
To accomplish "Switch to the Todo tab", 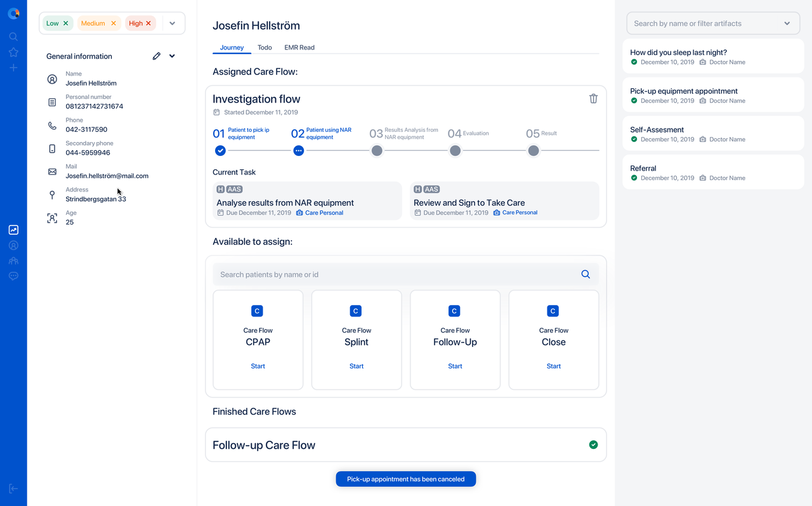I will tap(265, 48).
